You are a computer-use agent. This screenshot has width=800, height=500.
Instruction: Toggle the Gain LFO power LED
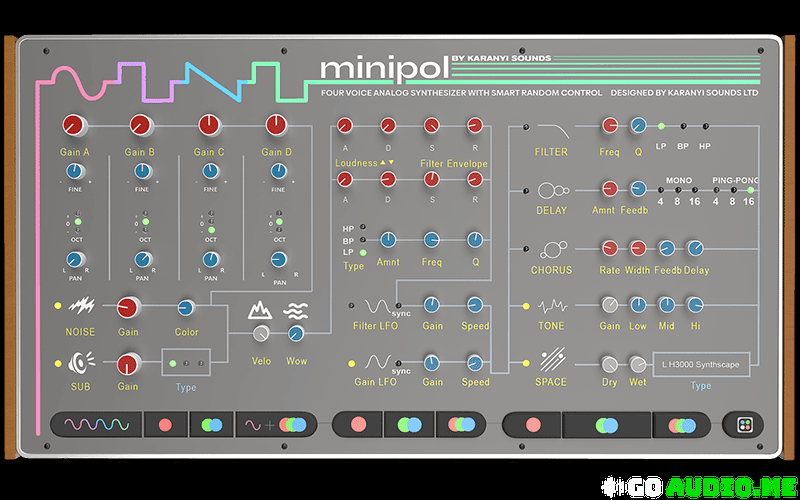tap(352, 364)
